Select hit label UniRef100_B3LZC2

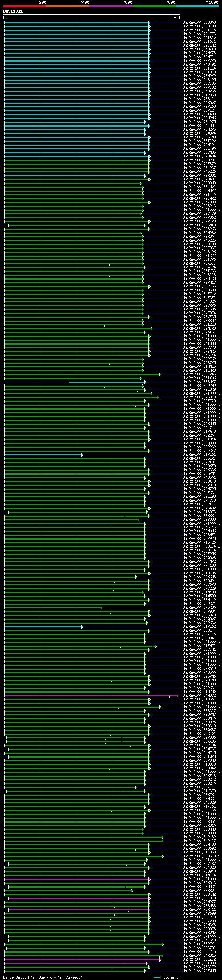tap(199, 959)
